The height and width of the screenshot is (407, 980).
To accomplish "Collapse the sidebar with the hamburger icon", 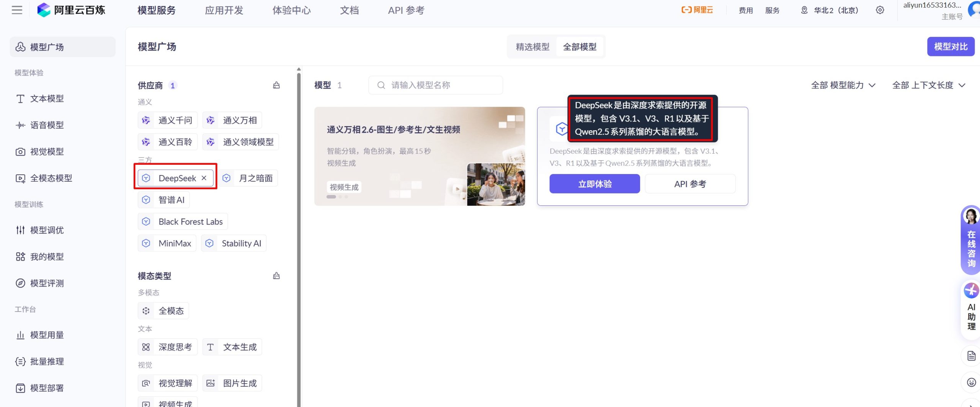I will click(x=16, y=10).
